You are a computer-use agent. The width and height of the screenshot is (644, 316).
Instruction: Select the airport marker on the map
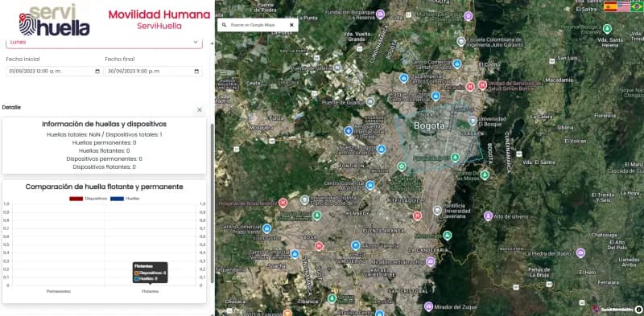[349, 131]
